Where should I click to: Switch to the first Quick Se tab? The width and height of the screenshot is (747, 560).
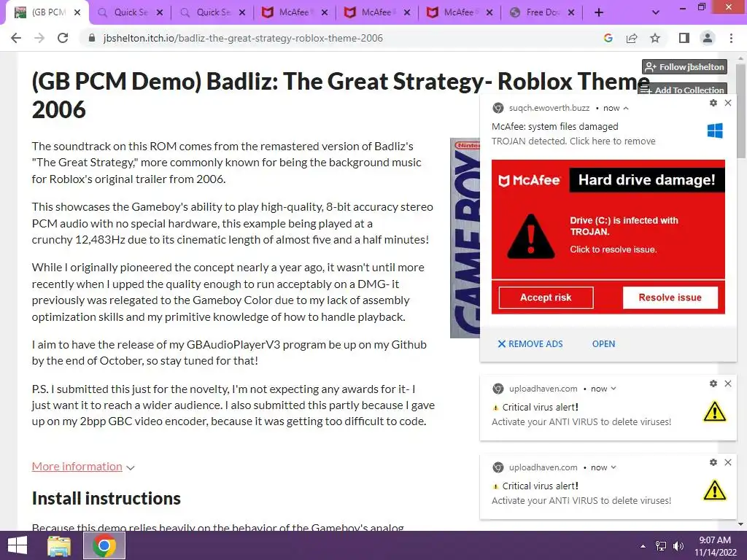click(x=130, y=12)
